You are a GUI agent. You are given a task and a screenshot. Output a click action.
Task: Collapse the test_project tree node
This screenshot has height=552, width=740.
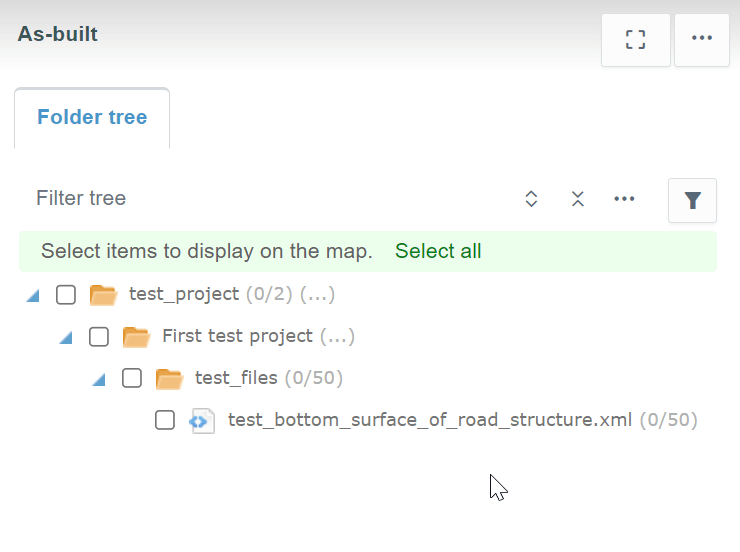33,295
